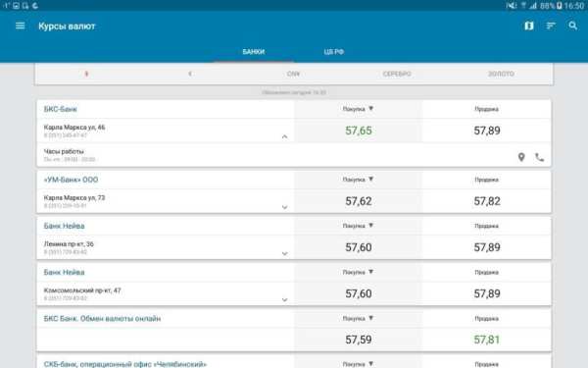Sort by Покупка in БКС Банк онлайн card
588x368 pixels.
(x=358, y=318)
